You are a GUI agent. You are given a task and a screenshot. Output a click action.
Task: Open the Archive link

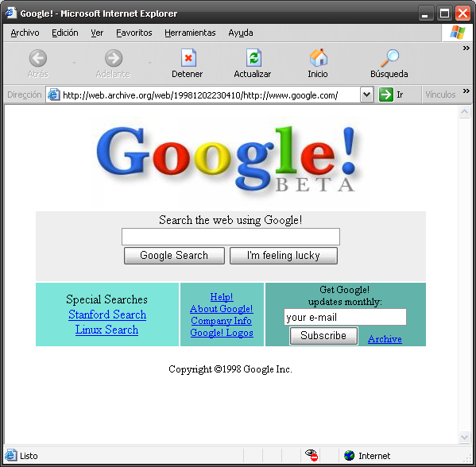385,339
